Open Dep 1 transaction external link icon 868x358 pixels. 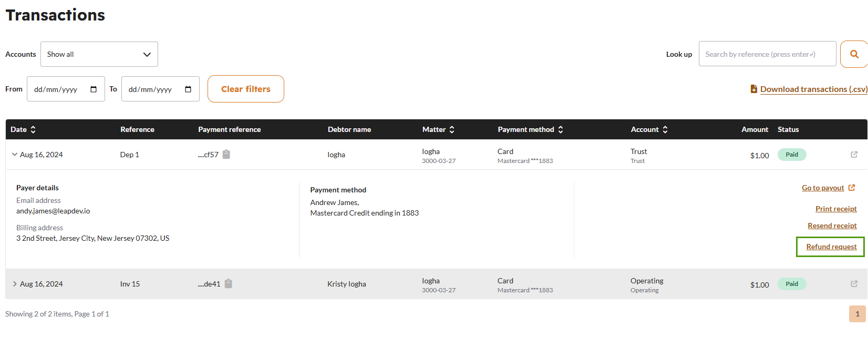(x=854, y=155)
